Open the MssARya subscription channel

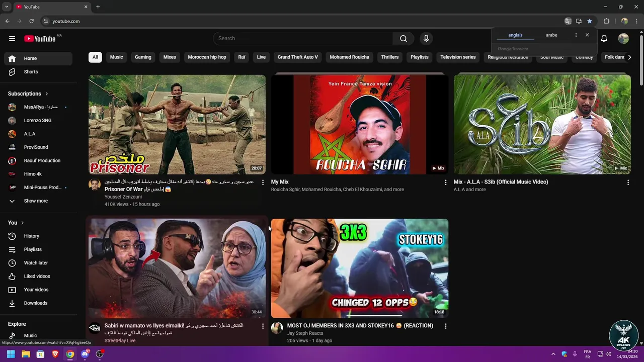(38, 107)
